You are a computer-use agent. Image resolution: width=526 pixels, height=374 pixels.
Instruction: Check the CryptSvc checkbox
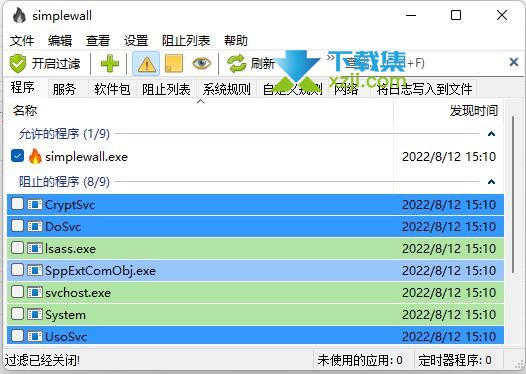point(17,204)
